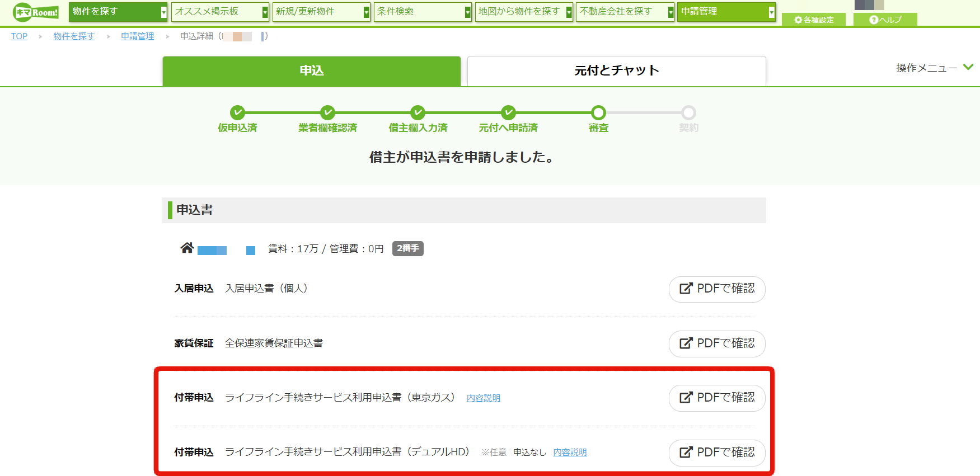Click the 契約 step circle
This screenshot has height=476, width=980.
pyautogui.click(x=688, y=112)
